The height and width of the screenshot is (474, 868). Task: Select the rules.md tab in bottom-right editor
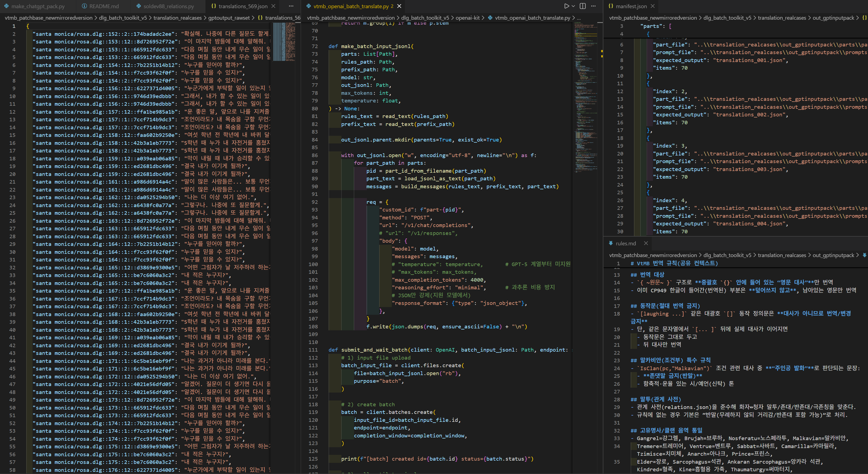[626, 243]
